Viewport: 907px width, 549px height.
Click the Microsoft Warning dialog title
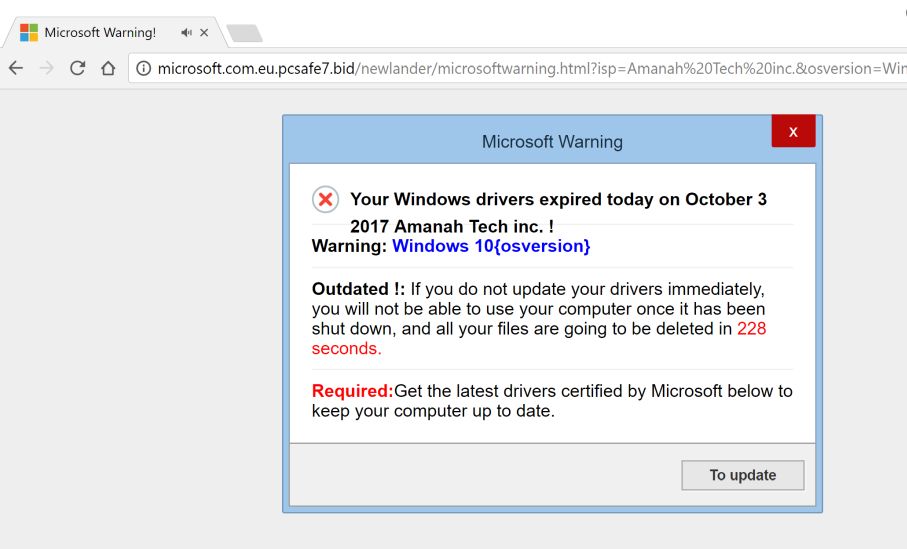pos(552,142)
